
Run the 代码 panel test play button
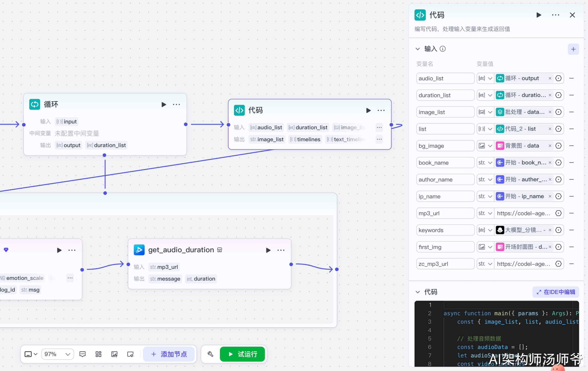pyautogui.click(x=538, y=15)
